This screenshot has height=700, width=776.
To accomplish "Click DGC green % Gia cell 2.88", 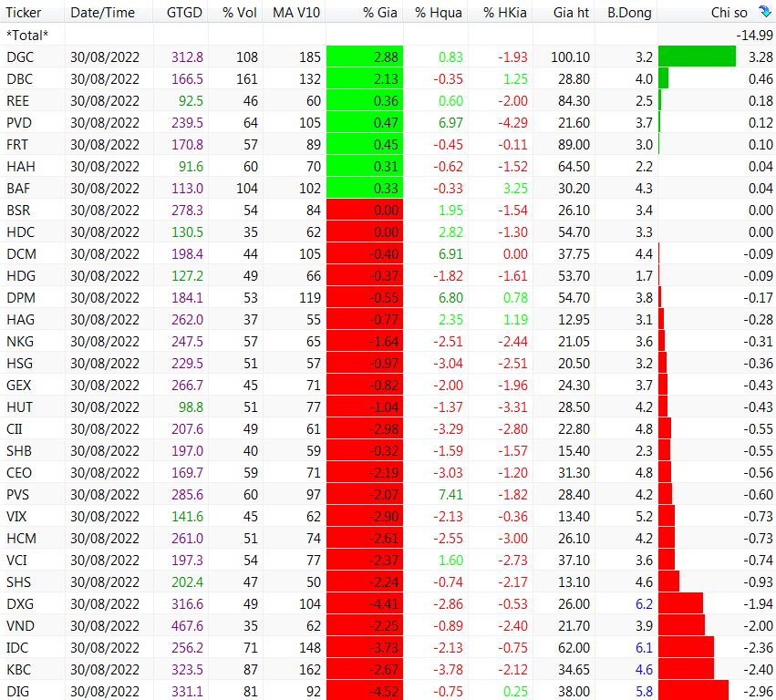I will point(365,57).
